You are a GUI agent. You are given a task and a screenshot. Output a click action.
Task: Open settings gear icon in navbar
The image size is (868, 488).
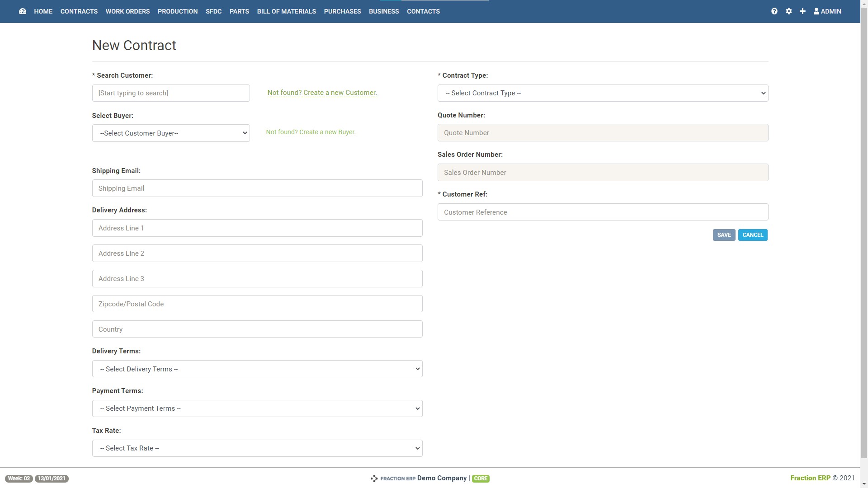coord(788,11)
